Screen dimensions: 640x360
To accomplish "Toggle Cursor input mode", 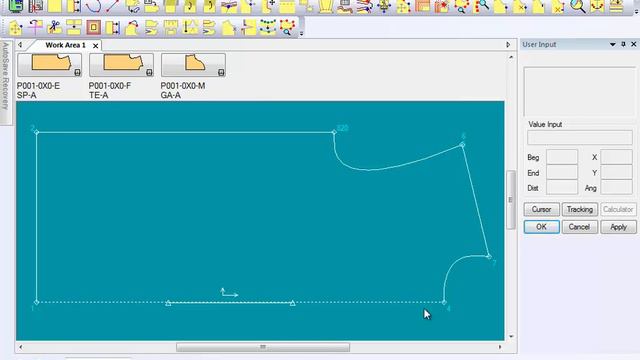I will [x=541, y=209].
